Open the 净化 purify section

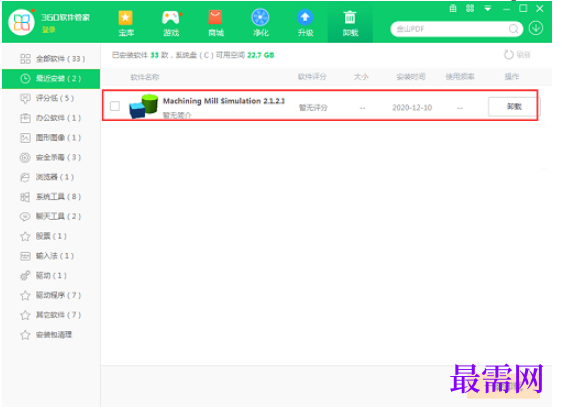[x=261, y=24]
